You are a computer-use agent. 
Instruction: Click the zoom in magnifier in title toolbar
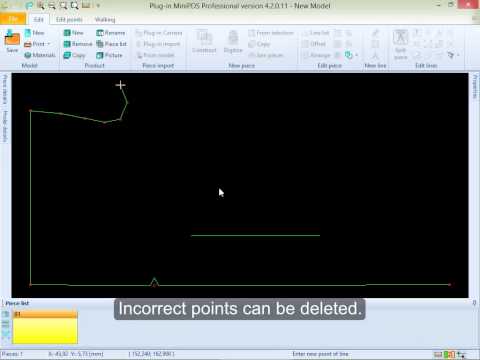pos(41,5)
